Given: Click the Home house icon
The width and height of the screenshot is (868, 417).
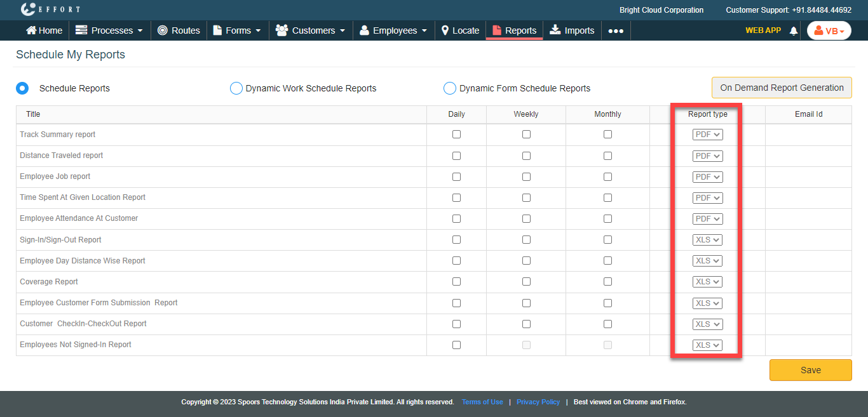Looking at the screenshot, I should pos(31,30).
